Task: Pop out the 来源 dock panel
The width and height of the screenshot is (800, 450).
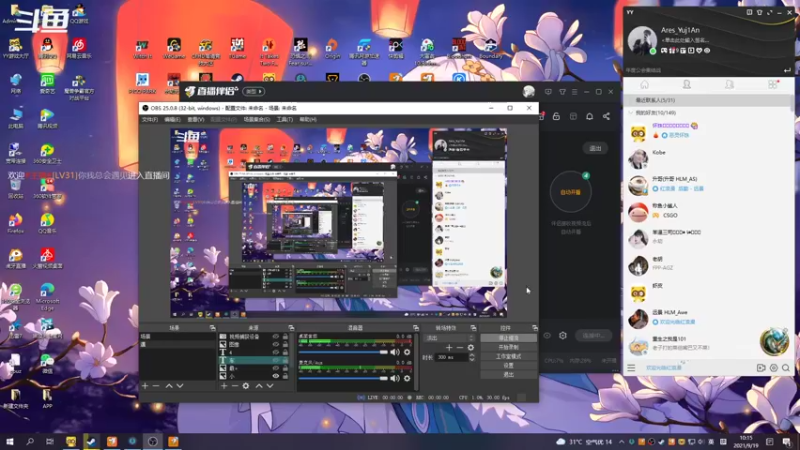Action: [291, 328]
